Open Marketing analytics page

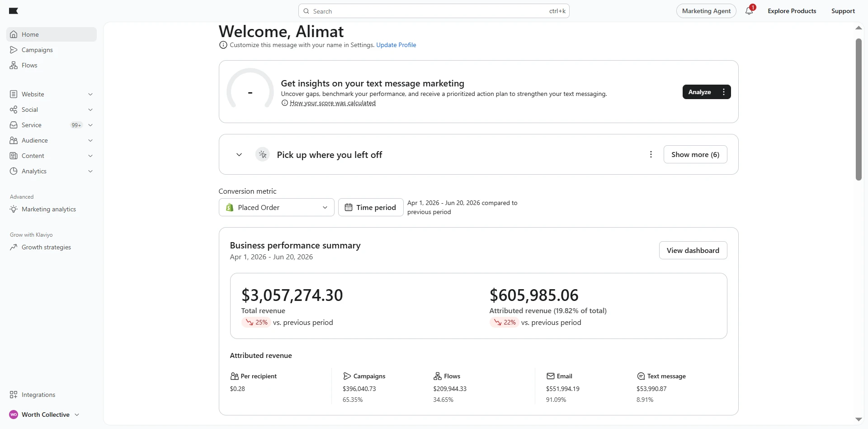click(52, 209)
